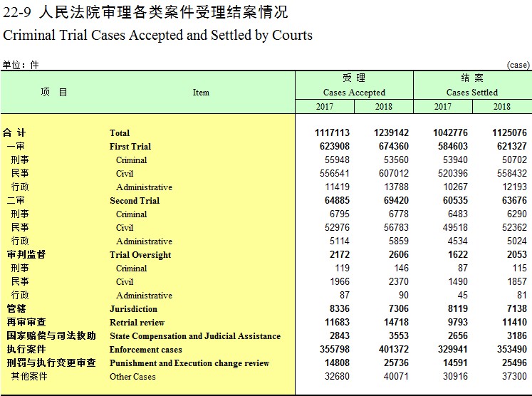Select the Civil value 556541
This screenshot has height=396, width=532.
335,173
